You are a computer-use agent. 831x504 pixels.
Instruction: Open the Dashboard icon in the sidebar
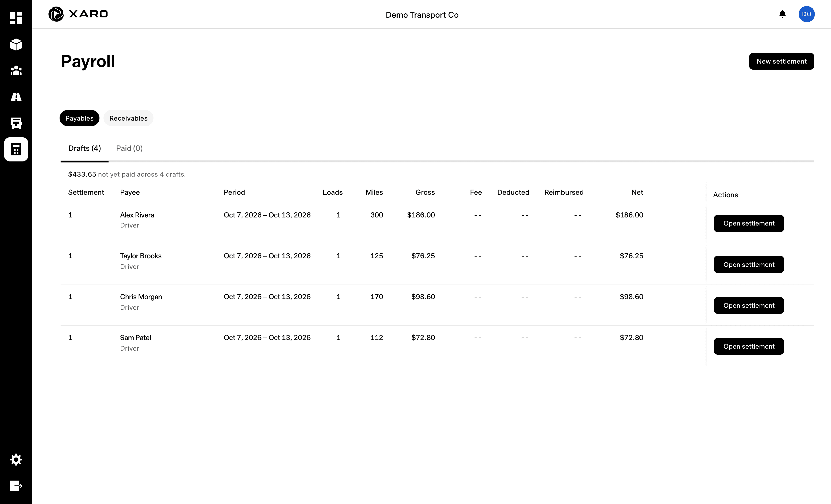(x=16, y=18)
